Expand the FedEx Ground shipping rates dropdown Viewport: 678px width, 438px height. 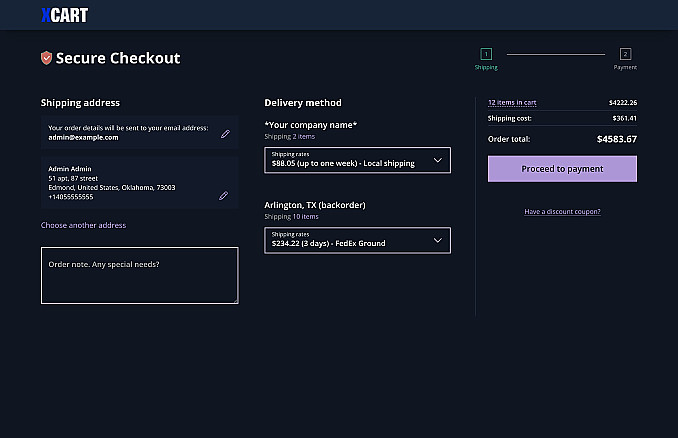coord(357,240)
